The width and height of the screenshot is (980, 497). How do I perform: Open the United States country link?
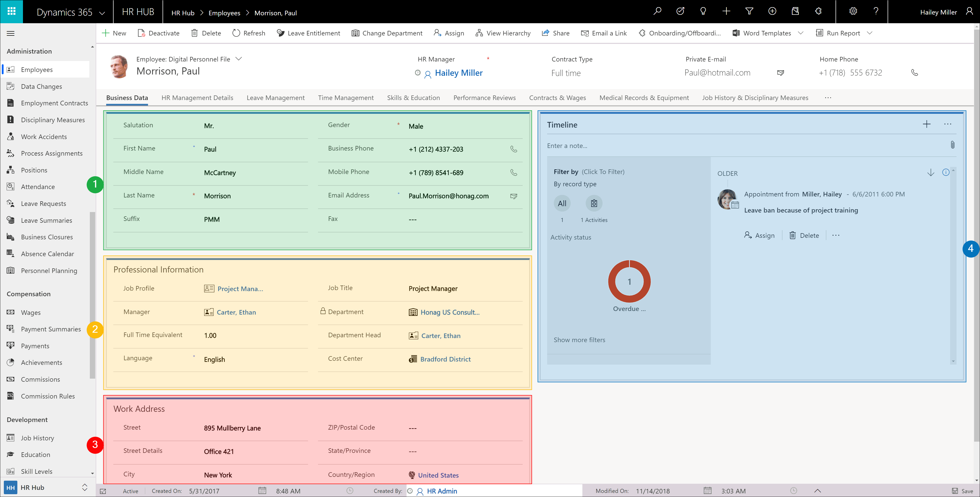click(438, 475)
